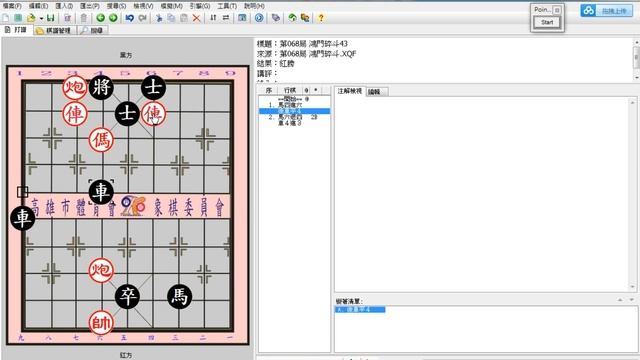Switch to the search tab with magnifier icon

93,31
